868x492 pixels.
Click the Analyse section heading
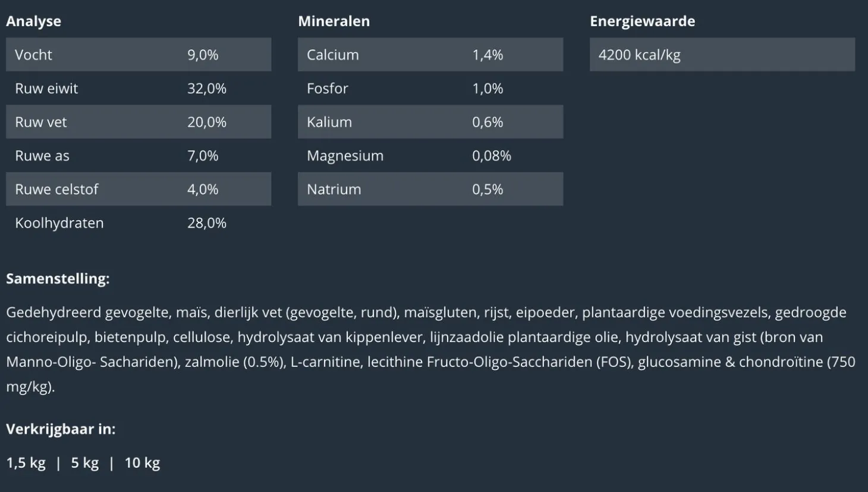33,21
